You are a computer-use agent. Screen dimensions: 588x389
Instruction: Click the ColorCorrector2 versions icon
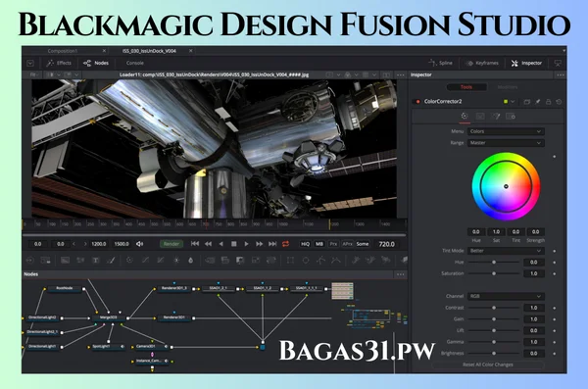(527, 102)
